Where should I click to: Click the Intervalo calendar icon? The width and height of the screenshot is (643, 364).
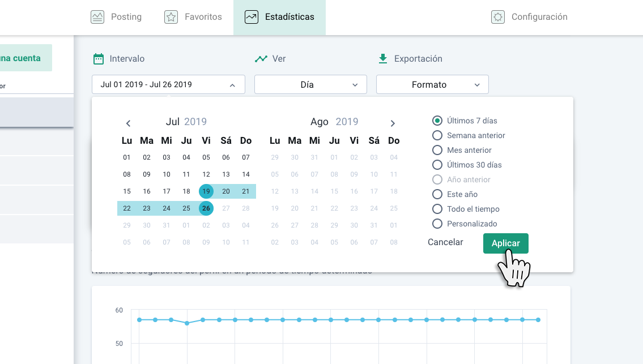99,59
